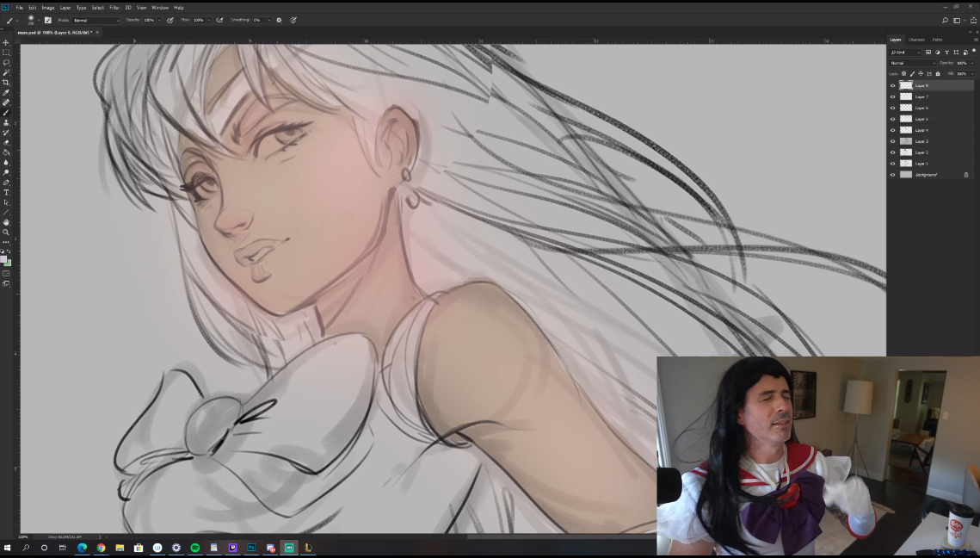Hide Layer 4 visibility eye

[892, 130]
